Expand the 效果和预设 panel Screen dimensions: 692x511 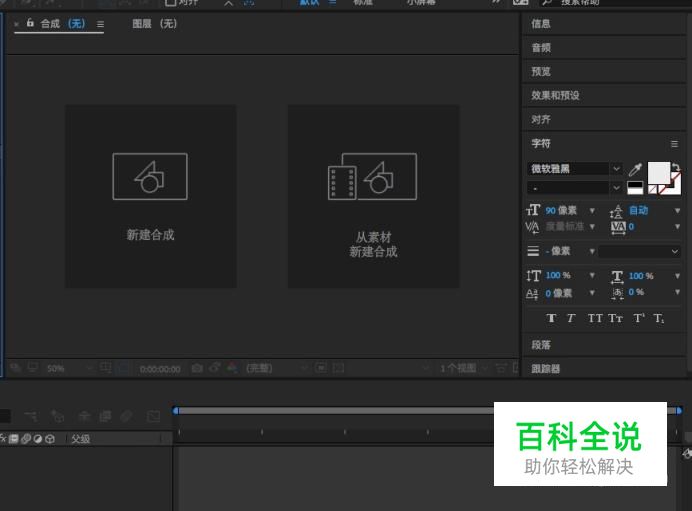tap(604, 95)
